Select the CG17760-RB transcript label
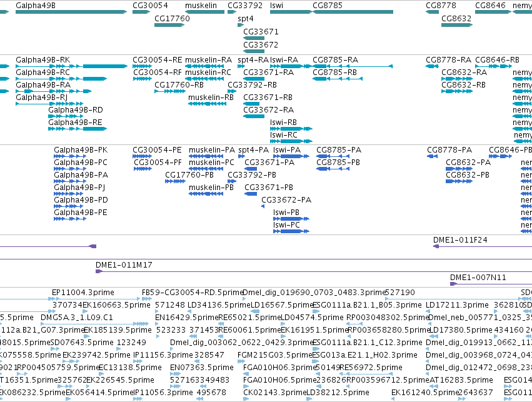The height and width of the screenshot is (402, 532). pos(179,85)
